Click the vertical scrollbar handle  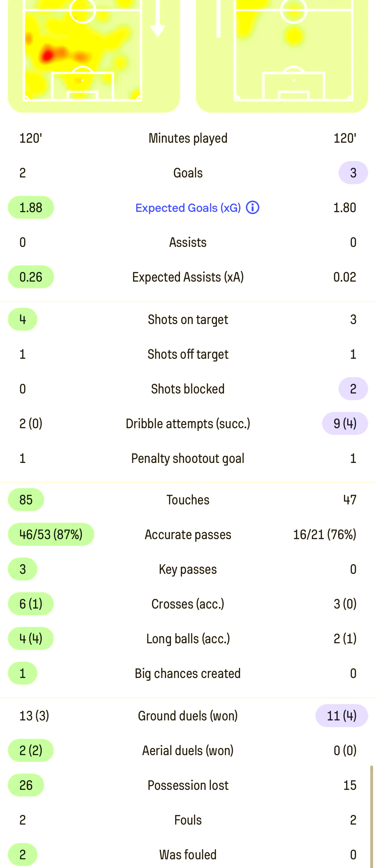coord(371,815)
